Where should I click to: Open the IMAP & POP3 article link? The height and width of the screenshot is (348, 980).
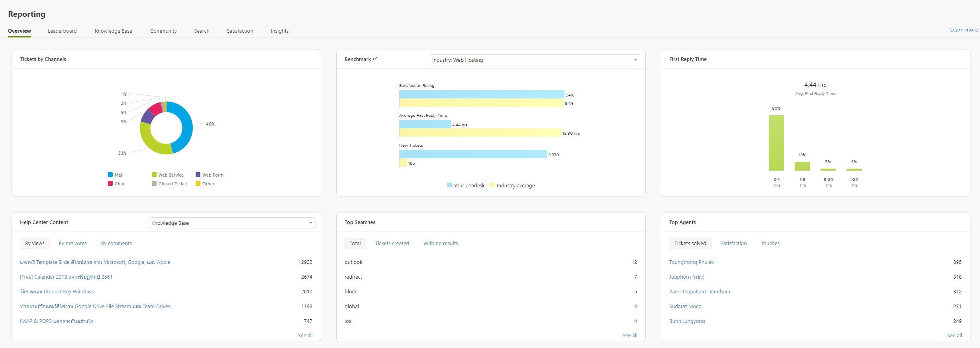point(57,321)
